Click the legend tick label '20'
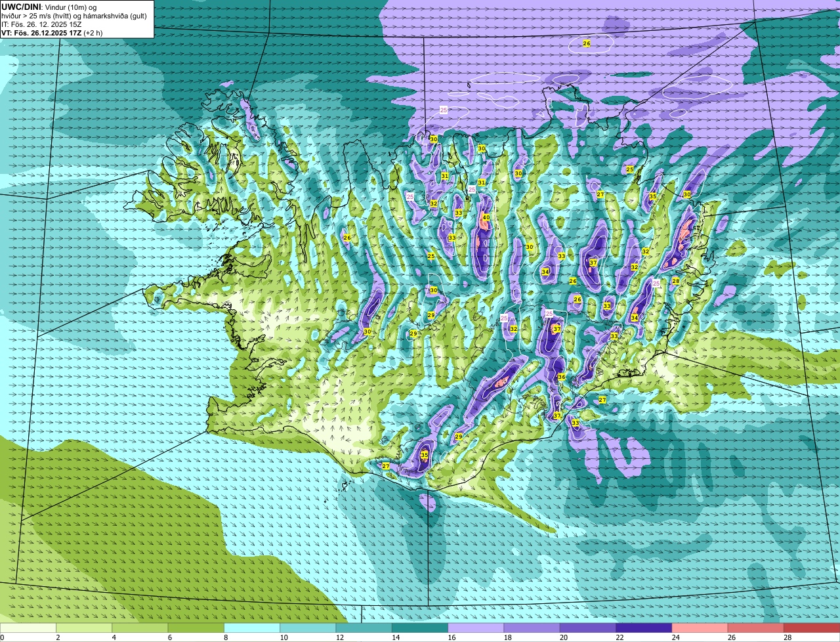 click(564, 637)
